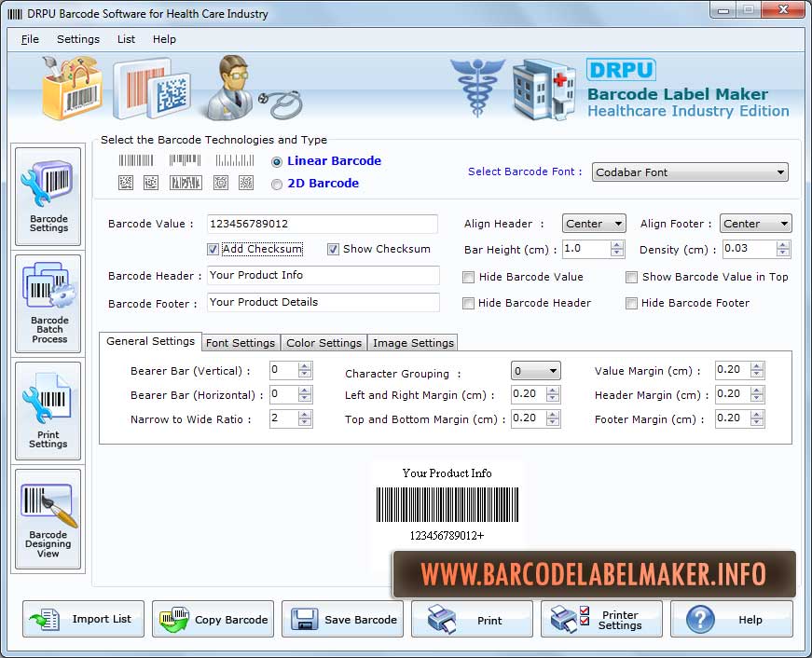Open the List menu
The image size is (812, 658).
click(126, 39)
